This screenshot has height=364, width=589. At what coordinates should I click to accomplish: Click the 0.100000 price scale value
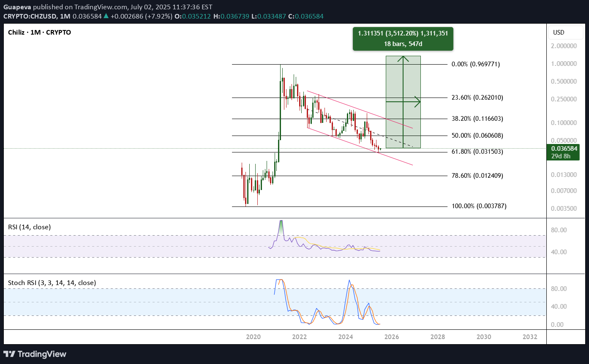[x=564, y=122]
